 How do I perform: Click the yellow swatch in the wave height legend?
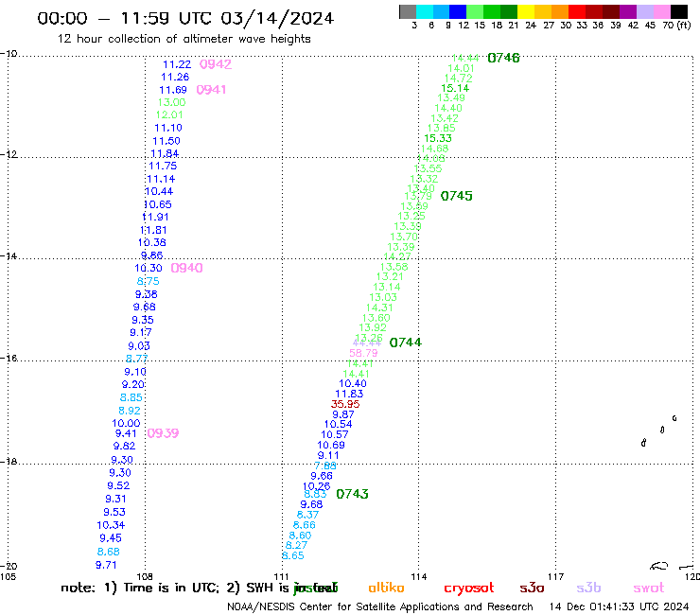525,11
